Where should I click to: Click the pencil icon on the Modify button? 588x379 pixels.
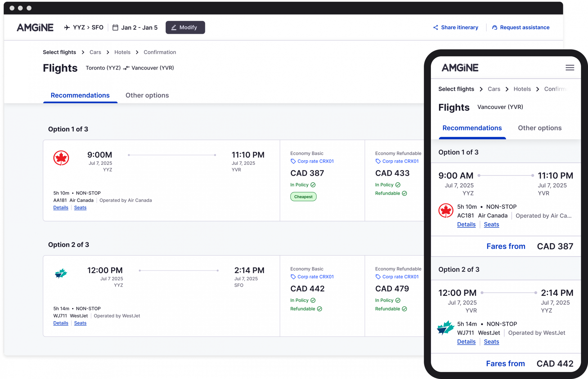pyautogui.click(x=174, y=27)
